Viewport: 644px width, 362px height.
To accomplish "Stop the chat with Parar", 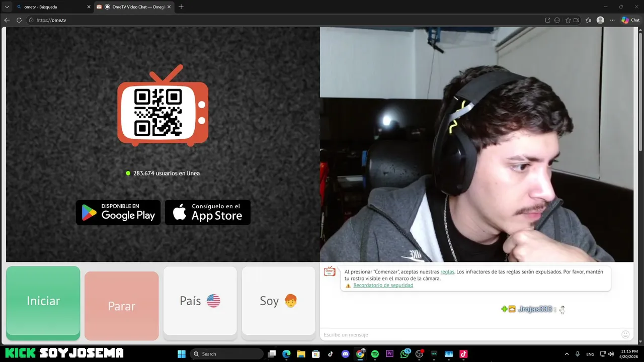I will 121,306.
